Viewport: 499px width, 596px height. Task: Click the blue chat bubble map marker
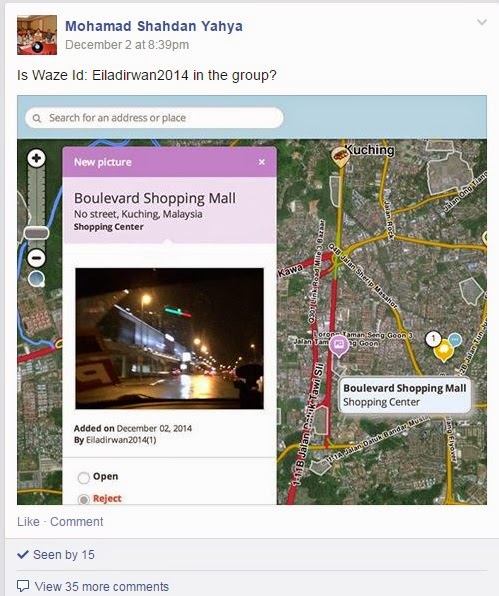click(x=455, y=339)
